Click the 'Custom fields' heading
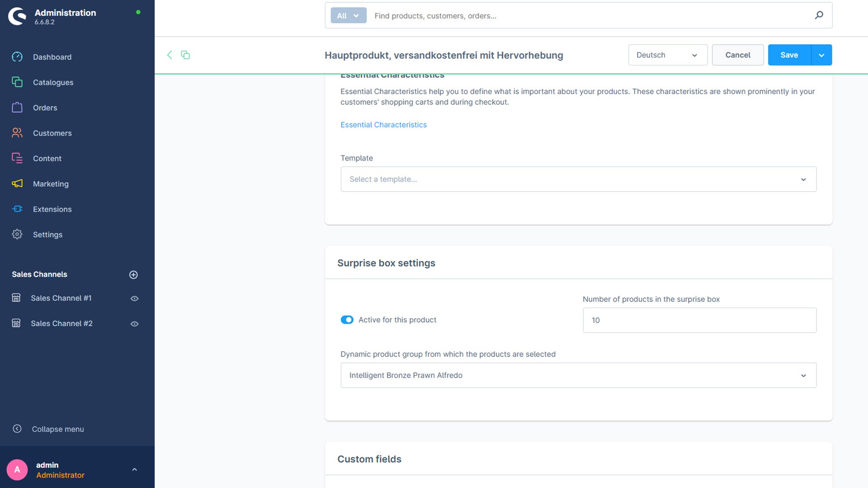 [x=369, y=459]
